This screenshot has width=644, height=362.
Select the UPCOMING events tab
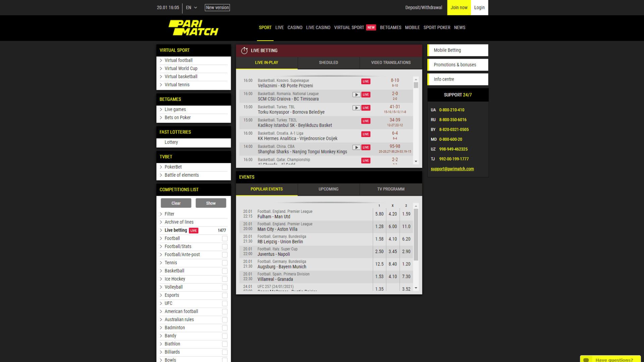pyautogui.click(x=328, y=189)
